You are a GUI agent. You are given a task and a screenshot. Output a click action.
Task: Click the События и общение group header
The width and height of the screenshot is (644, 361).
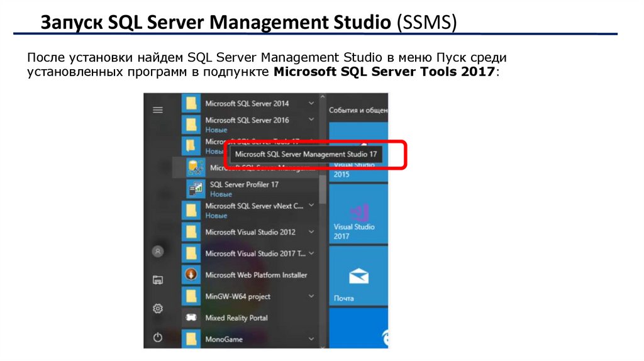(358, 110)
